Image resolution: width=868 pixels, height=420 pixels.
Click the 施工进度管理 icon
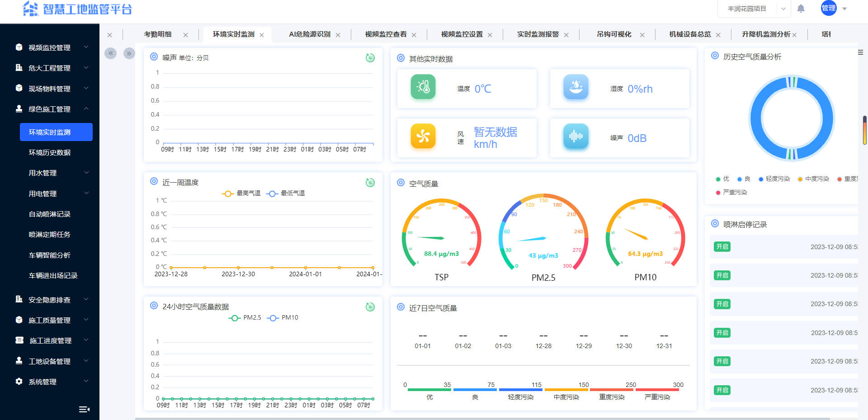pos(19,340)
